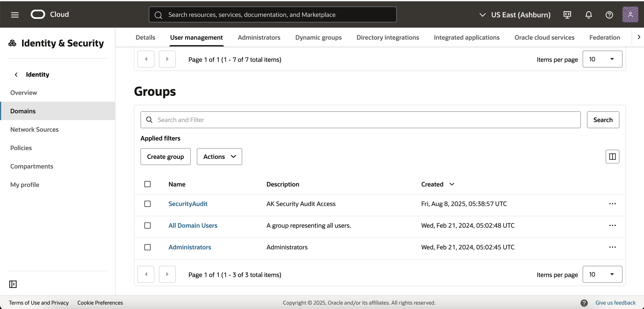
Task: Open the SecurityAudit row actions menu
Action: coord(612,204)
